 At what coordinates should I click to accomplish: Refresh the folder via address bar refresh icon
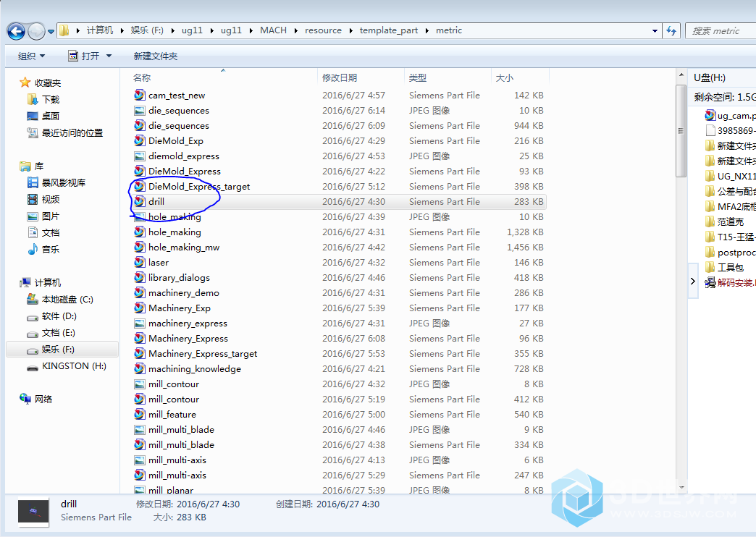pyautogui.click(x=671, y=31)
